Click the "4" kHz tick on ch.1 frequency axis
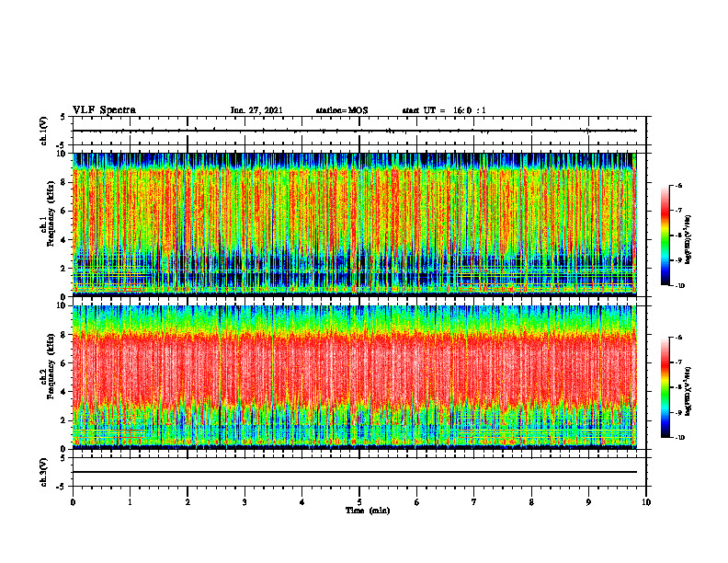The image size is (728, 563). tap(63, 240)
